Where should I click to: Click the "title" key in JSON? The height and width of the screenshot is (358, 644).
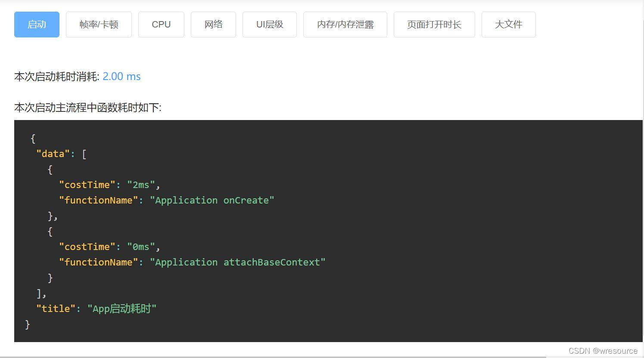pos(56,309)
